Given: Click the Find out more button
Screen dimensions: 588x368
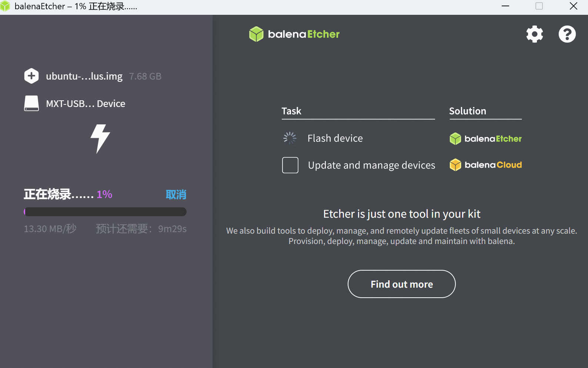Looking at the screenshot, I should tap(401, 284).
